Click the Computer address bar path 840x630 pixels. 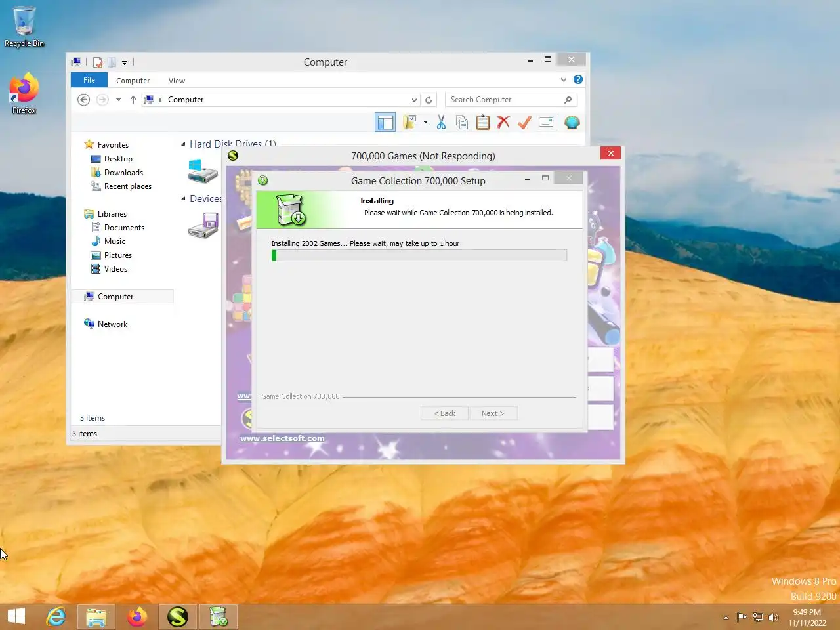[x=186, y=100]
